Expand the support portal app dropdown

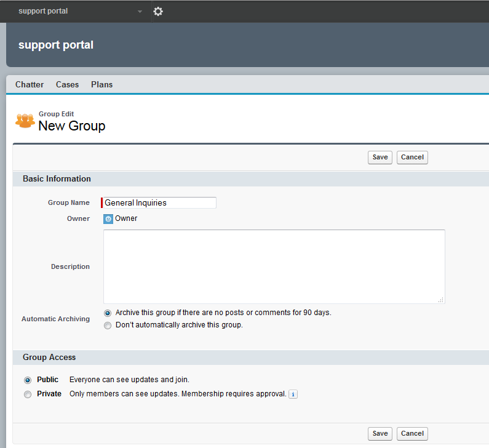click(140, 12)
